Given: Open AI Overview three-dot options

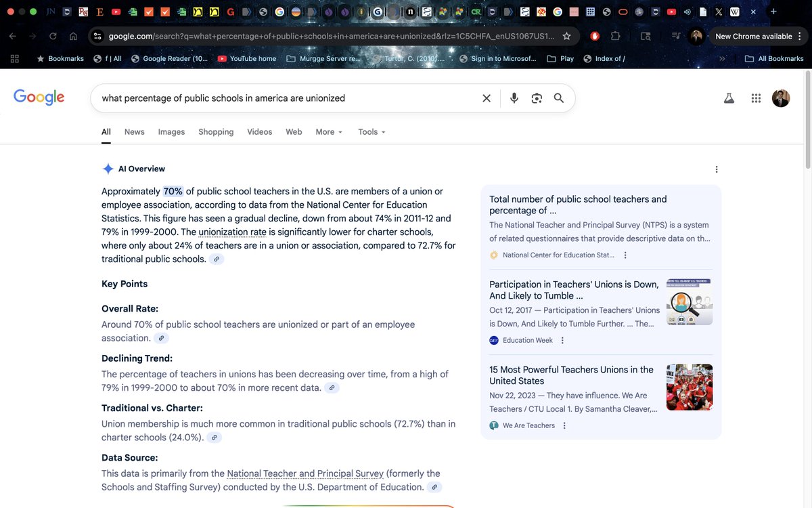Looking at the screenshot, I should point(717,169).
